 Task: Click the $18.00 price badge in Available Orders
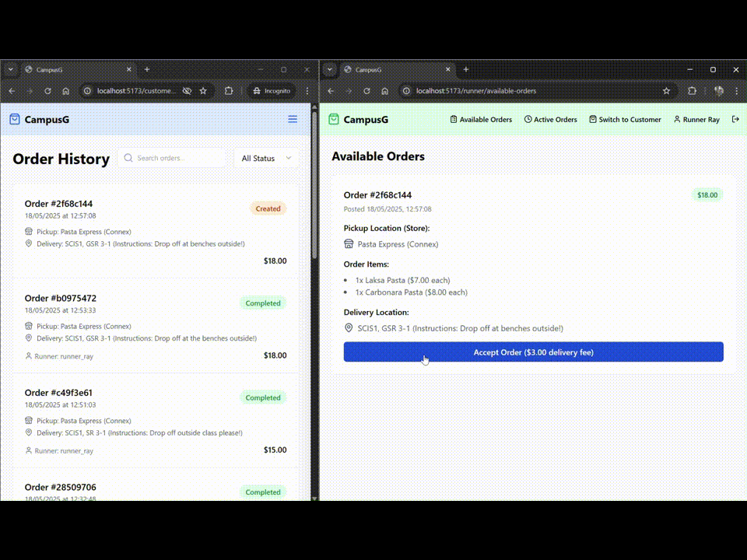[x=707, y=194]
